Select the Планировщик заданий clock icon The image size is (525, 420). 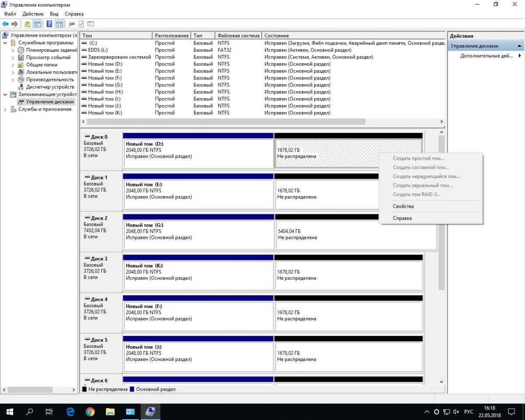tap(21, 50)
